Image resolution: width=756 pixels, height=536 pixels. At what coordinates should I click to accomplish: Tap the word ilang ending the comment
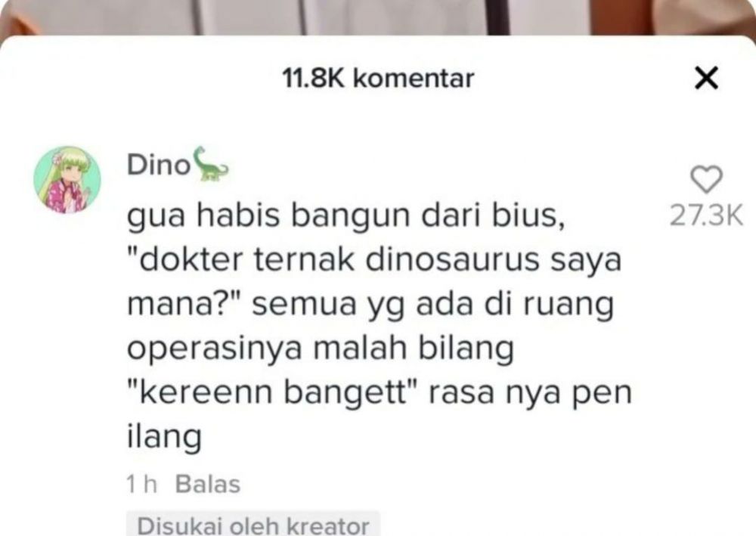click(x=164, y=437)
